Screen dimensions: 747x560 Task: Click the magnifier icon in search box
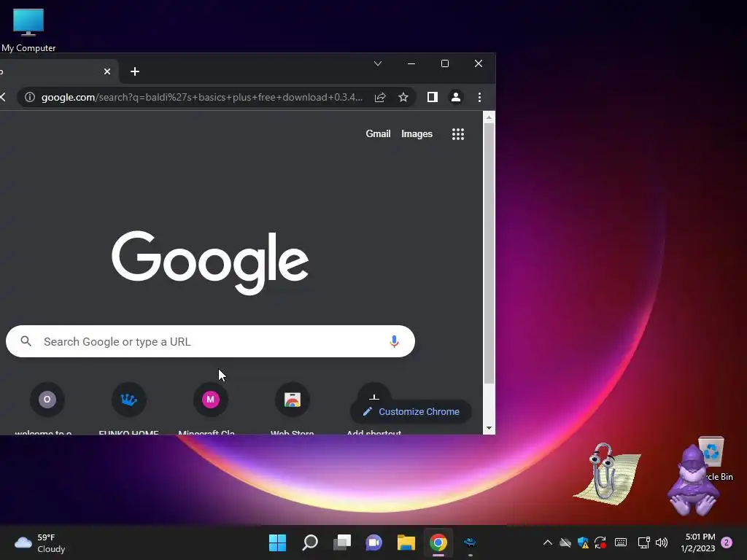[x=26, y=341]
